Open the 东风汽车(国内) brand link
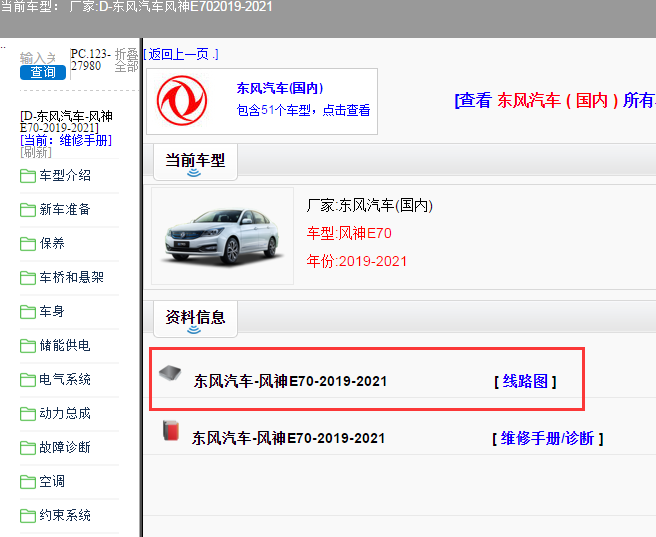 (x=280, y=88)
